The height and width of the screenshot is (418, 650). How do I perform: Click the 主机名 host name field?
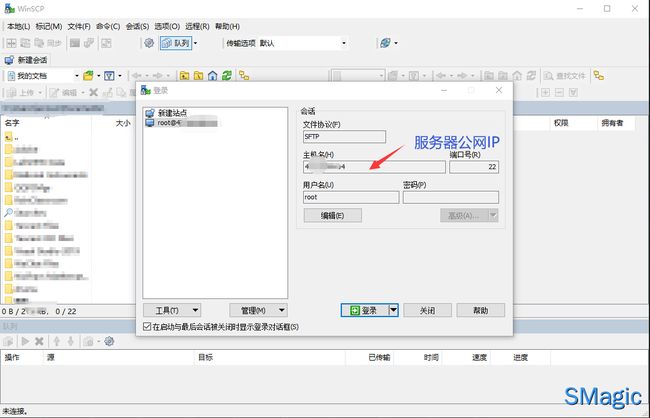(x=374, y=167)
